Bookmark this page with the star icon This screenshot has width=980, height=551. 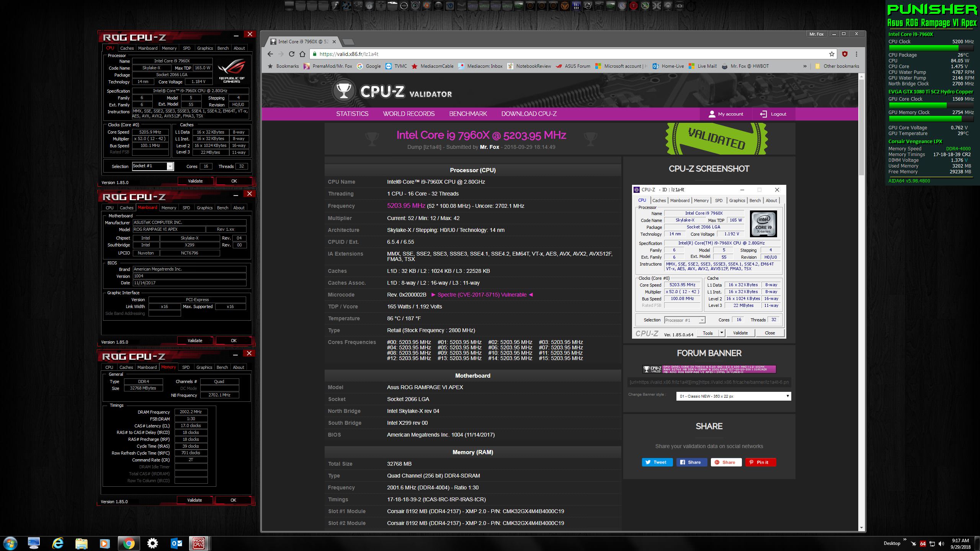(831, 54)
